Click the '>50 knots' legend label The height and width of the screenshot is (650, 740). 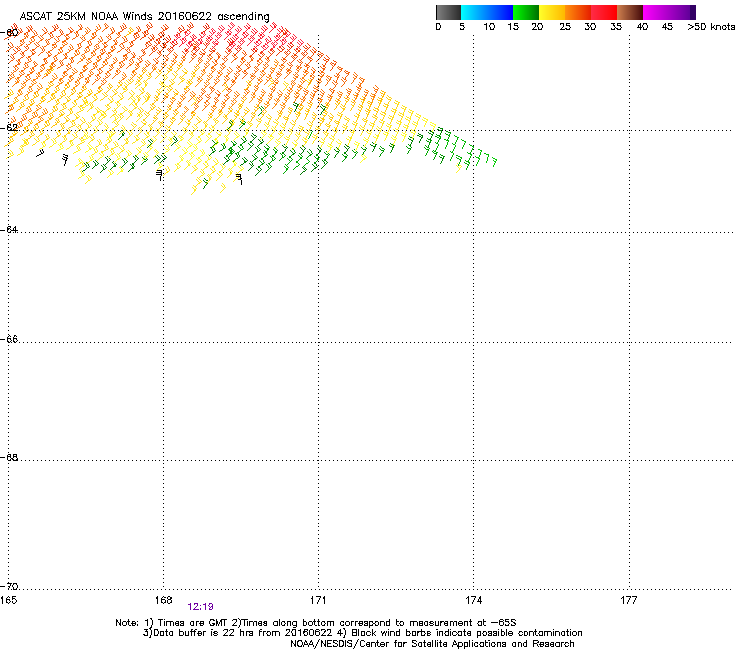[711, 27]
